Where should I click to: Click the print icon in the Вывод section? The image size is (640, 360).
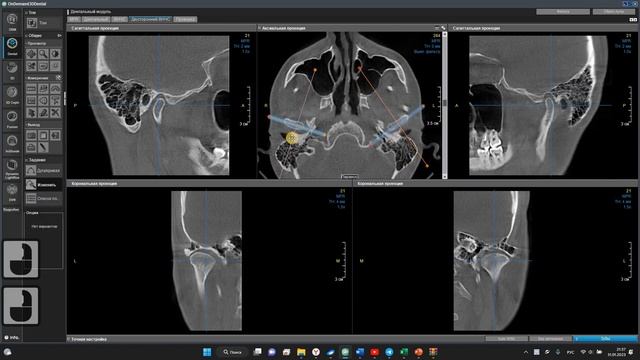tap(31, 147)
